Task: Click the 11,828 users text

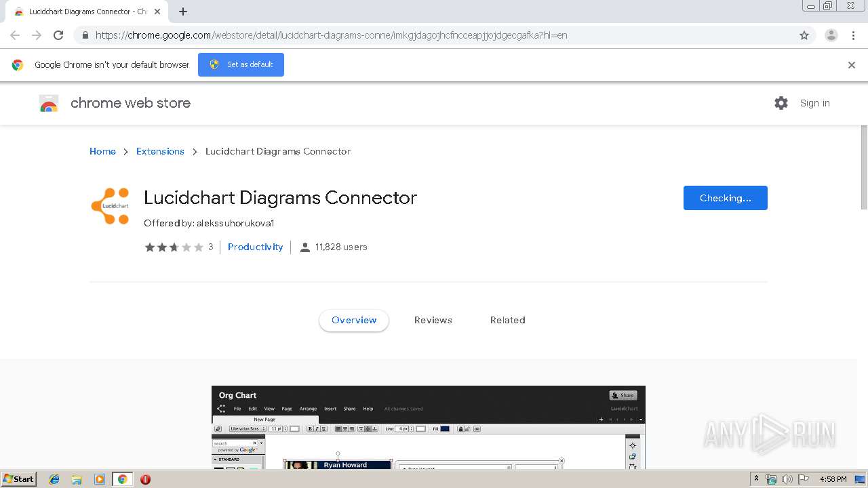Action: (341, 247)
